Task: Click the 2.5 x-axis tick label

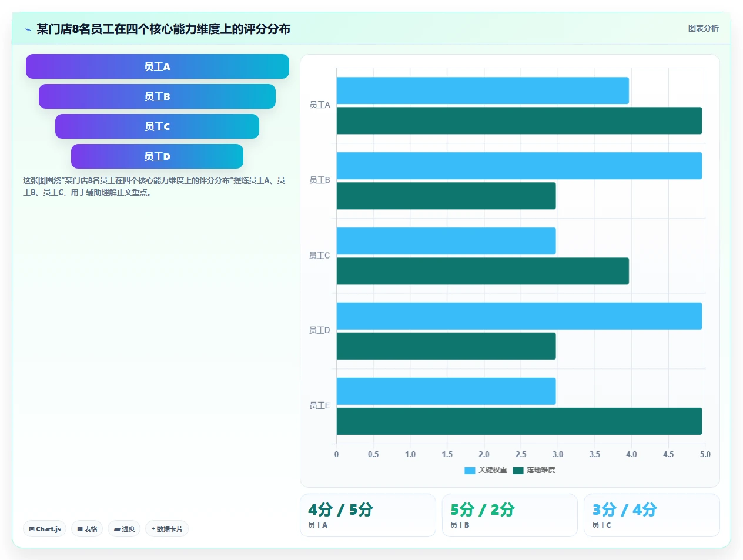Action: (521, 454)
